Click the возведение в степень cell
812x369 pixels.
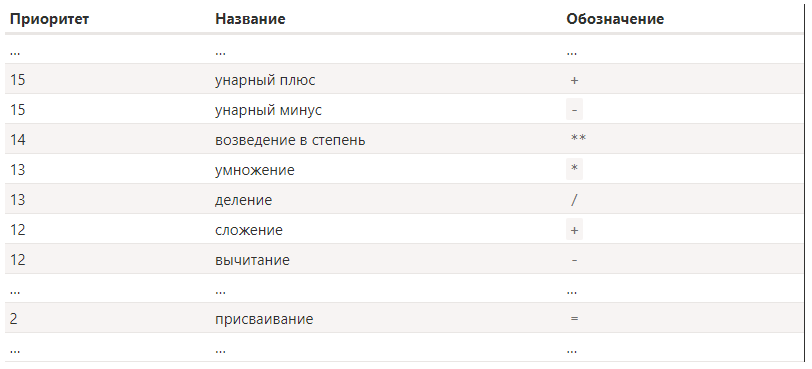(290, 140)
